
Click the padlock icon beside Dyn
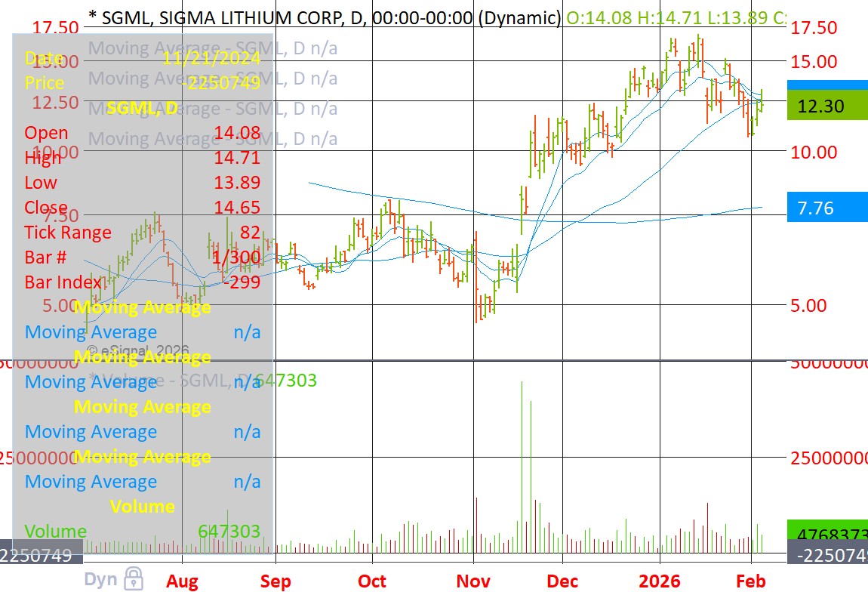click(x=134, y=578)
